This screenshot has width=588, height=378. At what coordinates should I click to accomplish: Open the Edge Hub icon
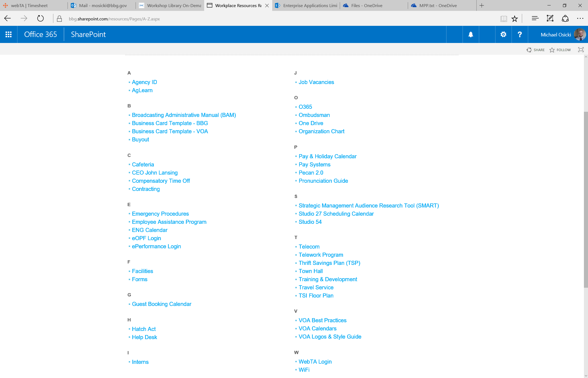[x=535, y=19]
